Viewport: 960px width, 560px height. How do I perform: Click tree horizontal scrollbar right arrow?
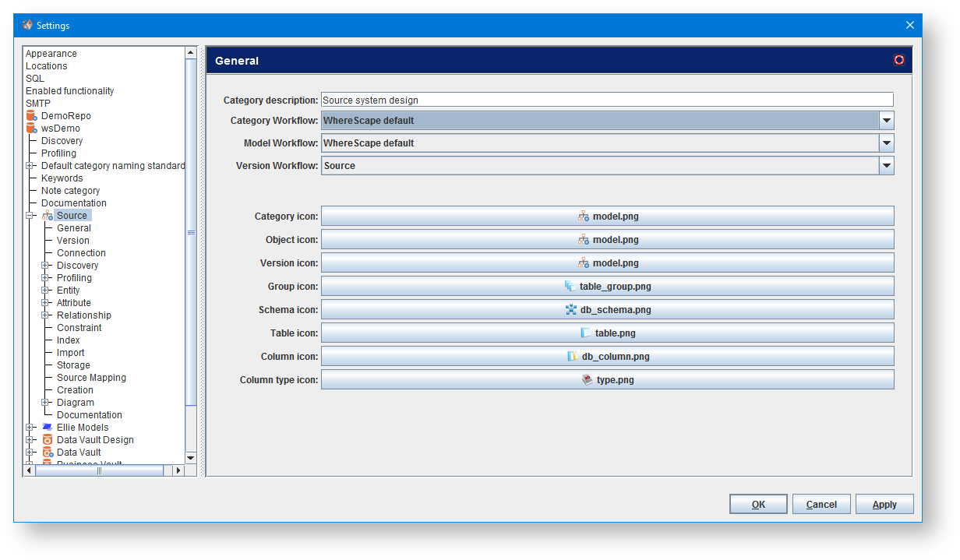pyautogui.click(x=178, y=470)
